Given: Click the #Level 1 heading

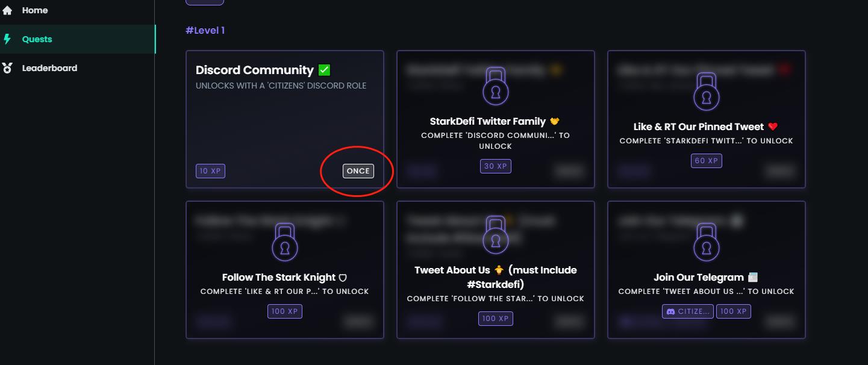Looking at the screenshot, I should click(205, 30).
